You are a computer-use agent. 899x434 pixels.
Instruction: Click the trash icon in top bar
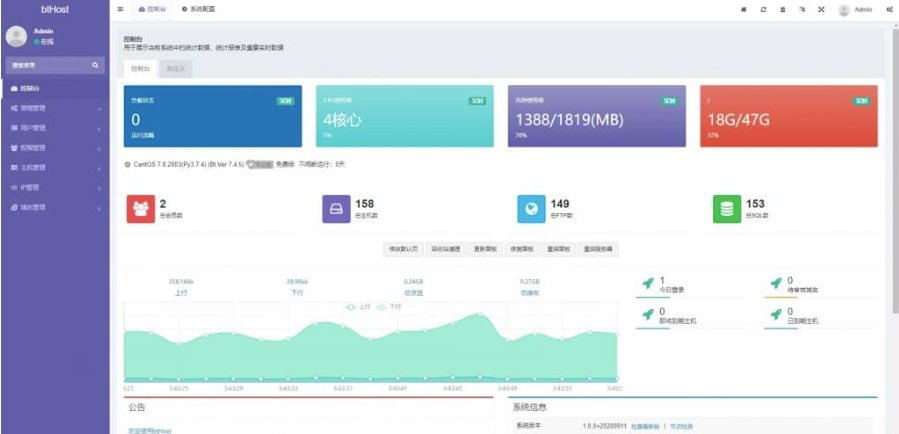click(783, 9)
